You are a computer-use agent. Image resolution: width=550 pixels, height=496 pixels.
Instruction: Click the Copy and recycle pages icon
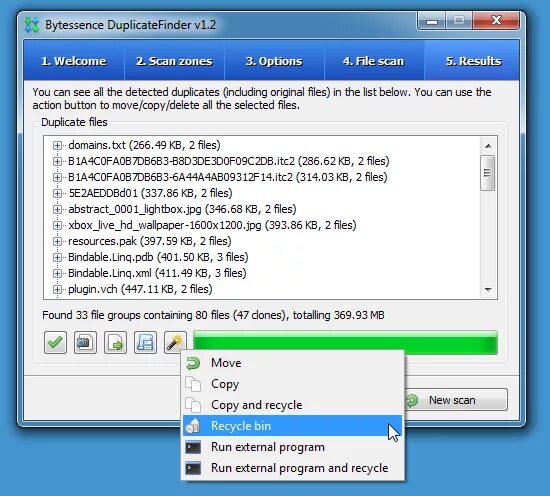pos(193,405)
